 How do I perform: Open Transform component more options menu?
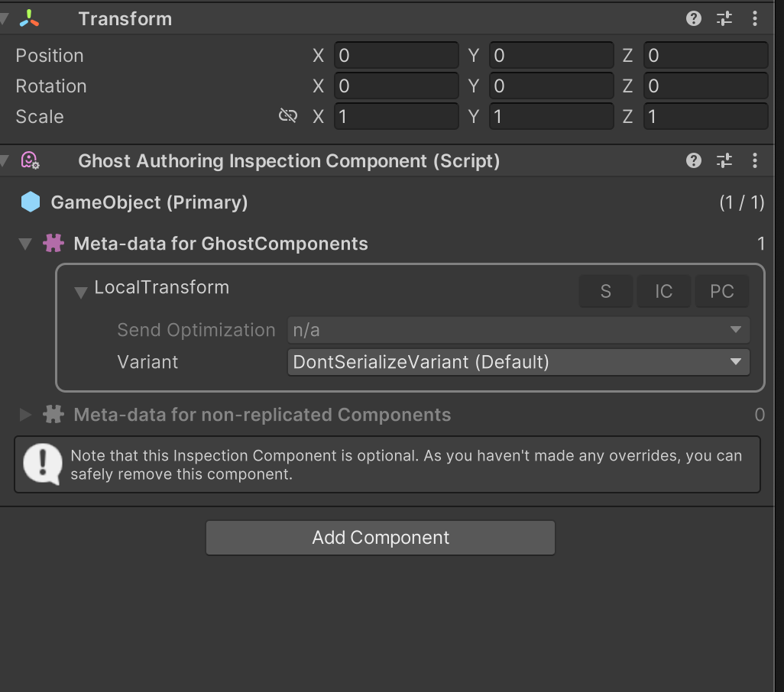click(x=755, y=18)
